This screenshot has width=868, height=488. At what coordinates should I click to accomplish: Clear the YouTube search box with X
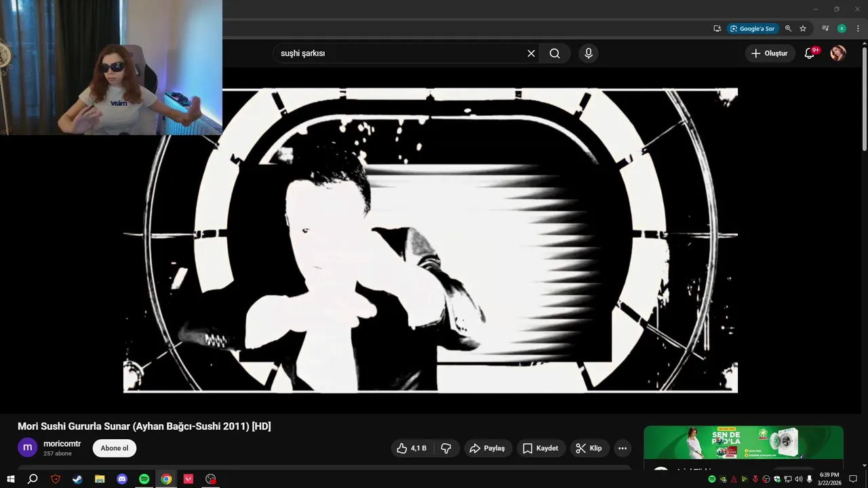coord(531,54)
